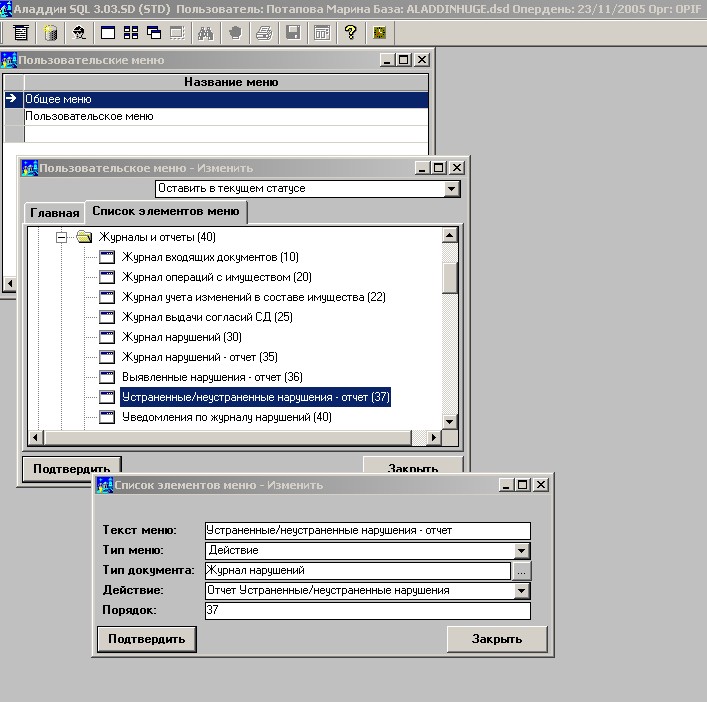Click the floppy disk save icon

293,33
